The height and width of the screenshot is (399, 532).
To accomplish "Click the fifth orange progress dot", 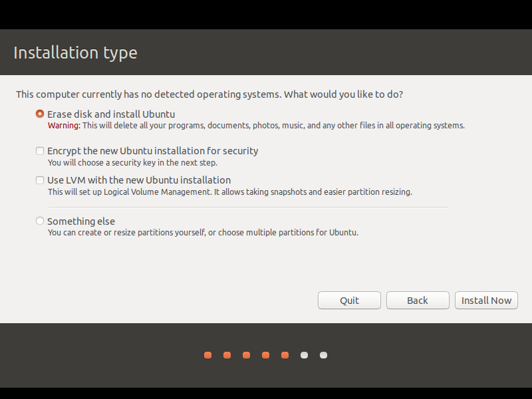I will click(x=285, y=355).
